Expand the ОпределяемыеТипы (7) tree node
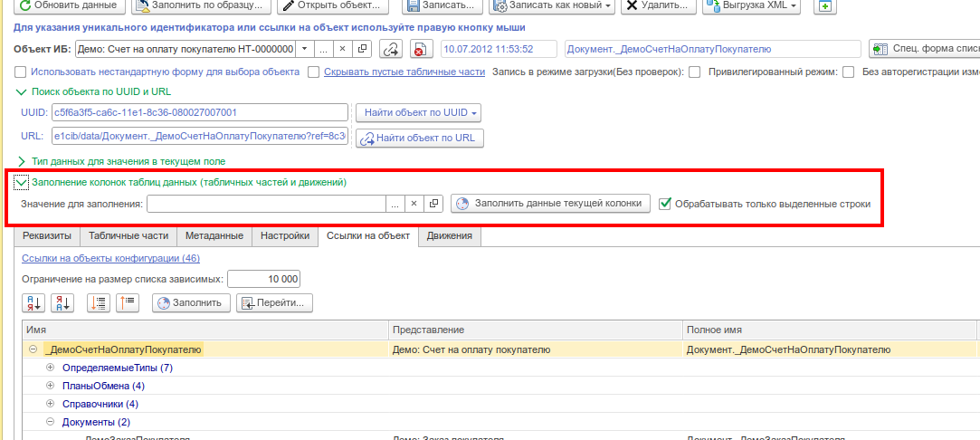 [x=51, y=368]
